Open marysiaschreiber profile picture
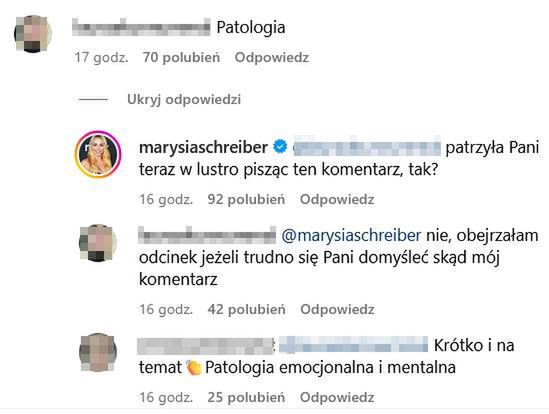 point(98,154)
